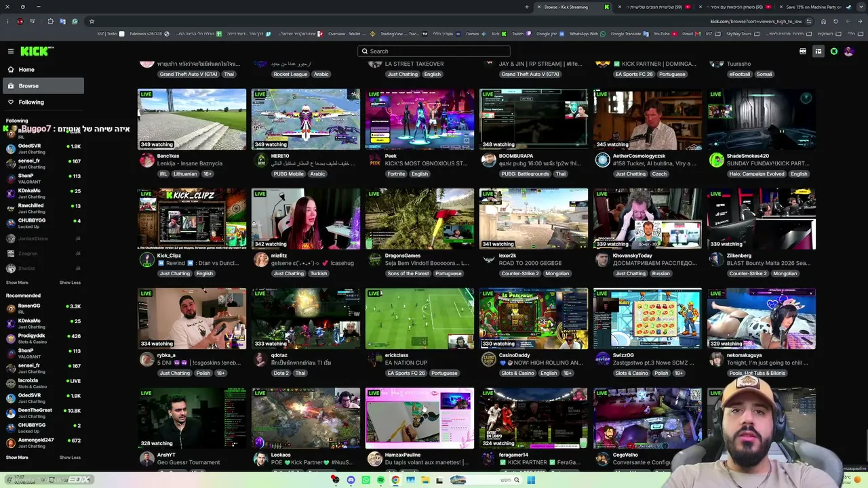Click the Sons of the Forest tag

pos(408,274)
